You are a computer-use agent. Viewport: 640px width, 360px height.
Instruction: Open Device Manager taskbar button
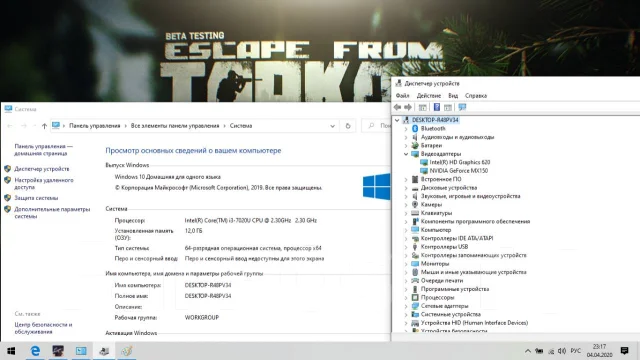pos(104,351)
